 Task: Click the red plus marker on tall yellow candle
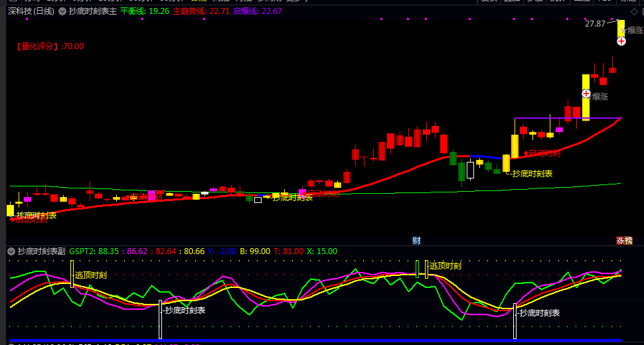click(x=586, y=94)
